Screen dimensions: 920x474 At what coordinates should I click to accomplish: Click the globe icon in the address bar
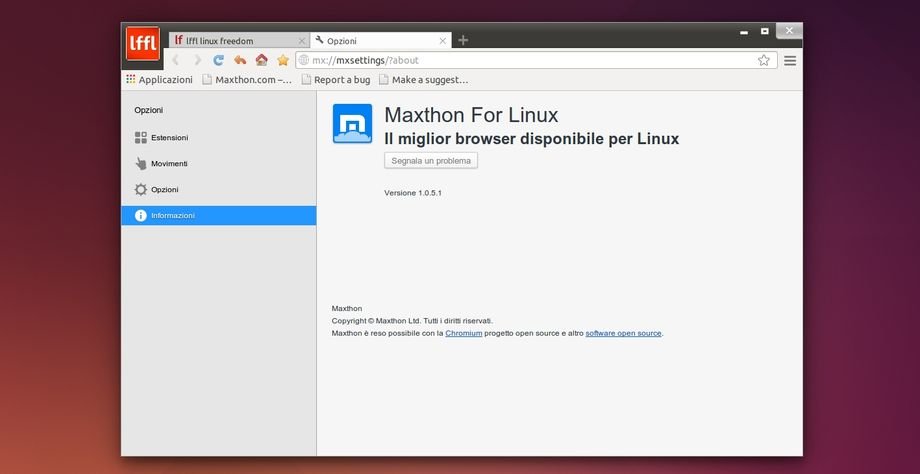coord(304,60)
